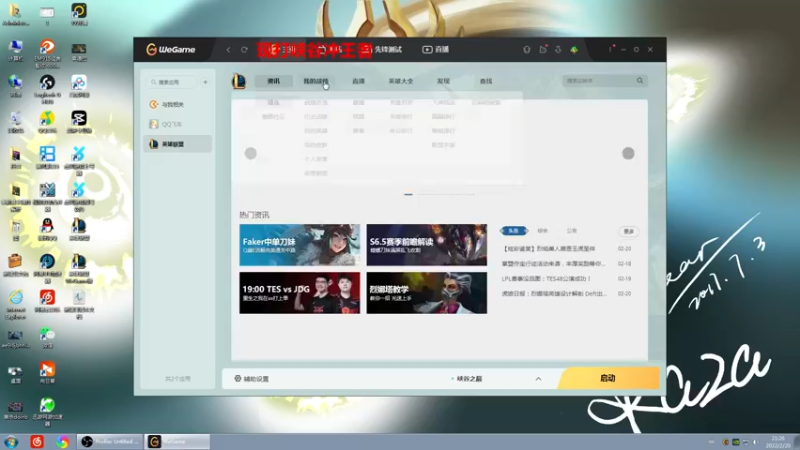Click the WeGame taskbar button
Image resolution: width=800 pixels, height=450 pixels.
pyautogui.click(x=177, y=441)
